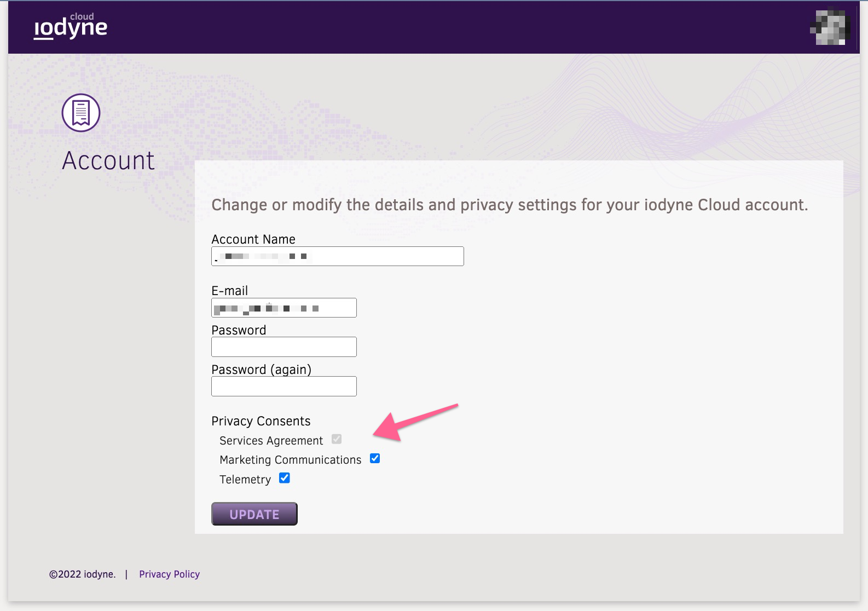Uncheck Marketing Communications consent
868x611 pixels.
tap(375, 458)
